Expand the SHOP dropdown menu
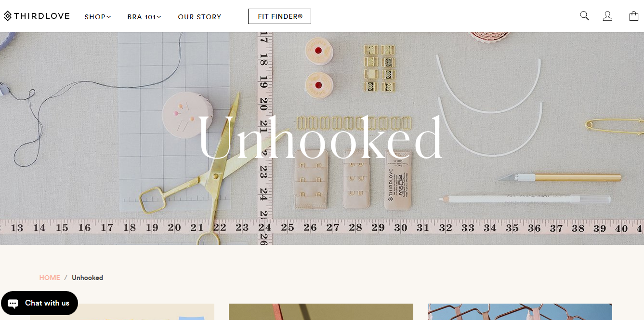644x320 pixels. [x=98, y=17]
